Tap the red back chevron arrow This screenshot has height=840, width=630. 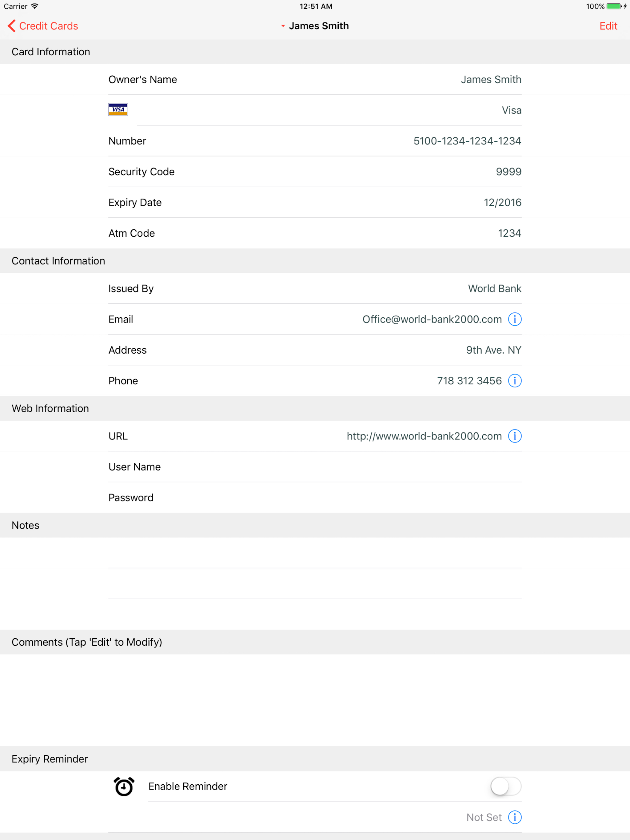(x=11, y=26)
